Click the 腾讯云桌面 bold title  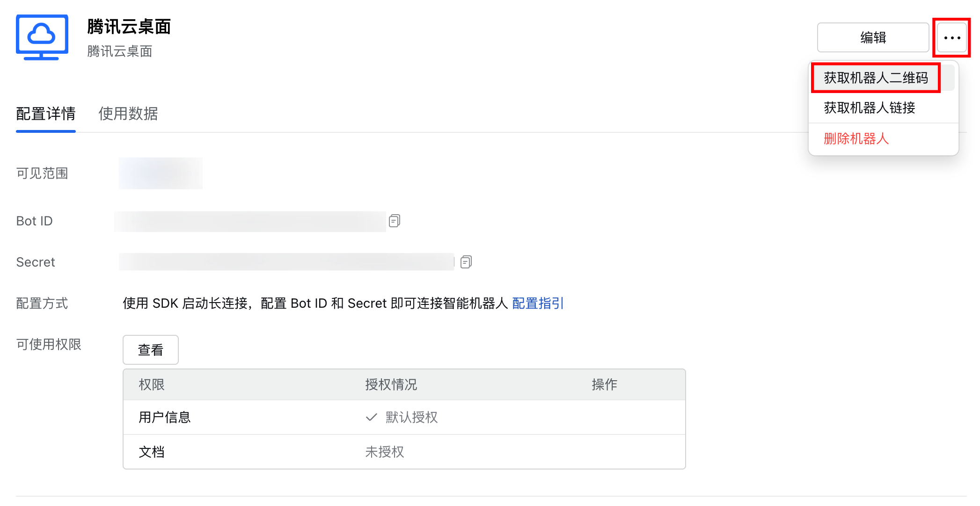tap(129, 27)
